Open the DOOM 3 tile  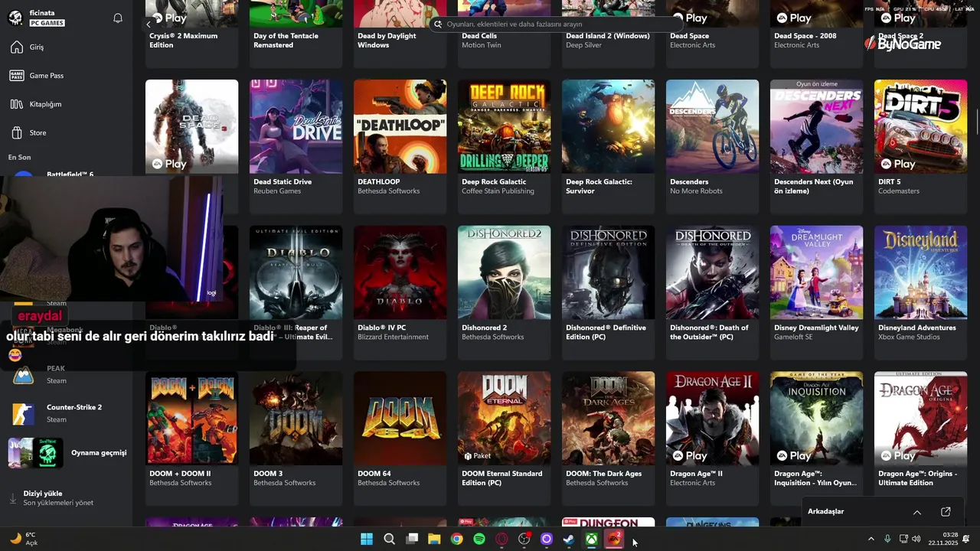(x=296, y=438)
